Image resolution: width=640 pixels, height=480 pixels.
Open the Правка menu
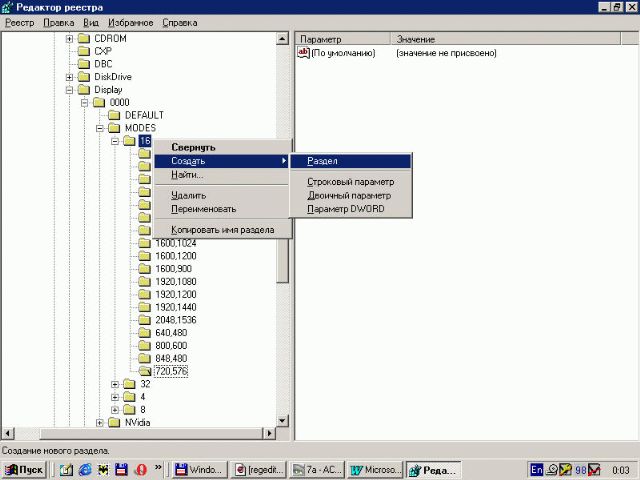click(x=59, y=23)
